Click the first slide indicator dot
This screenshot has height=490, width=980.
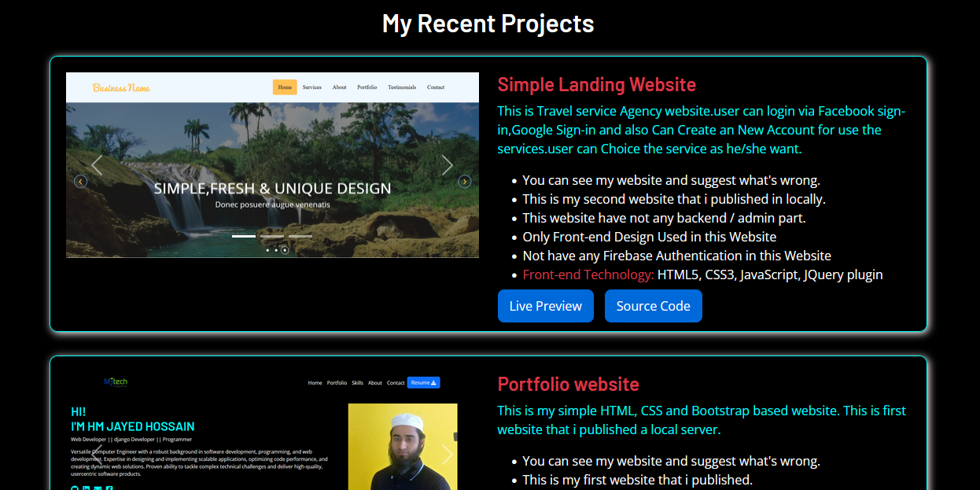267,250
